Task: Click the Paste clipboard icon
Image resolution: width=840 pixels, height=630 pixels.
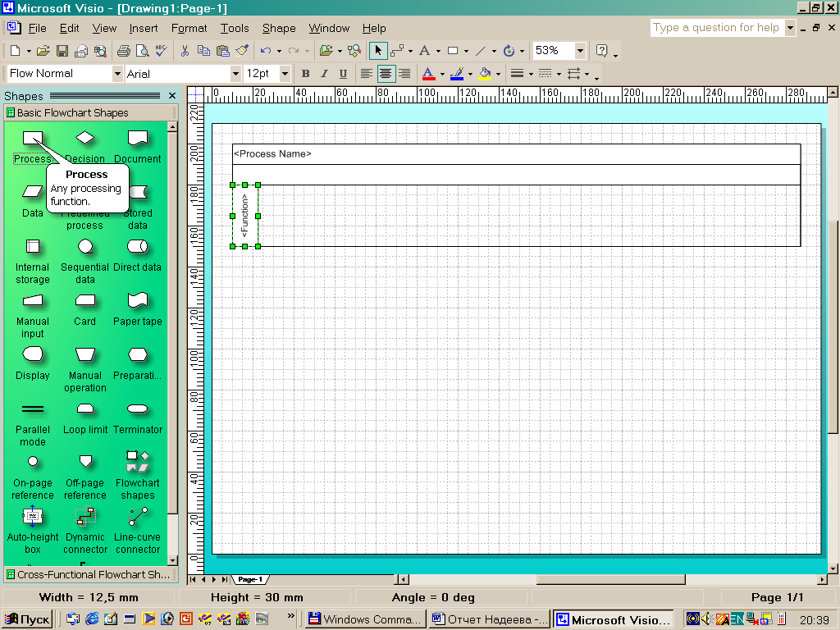Action: pos(223,50)
